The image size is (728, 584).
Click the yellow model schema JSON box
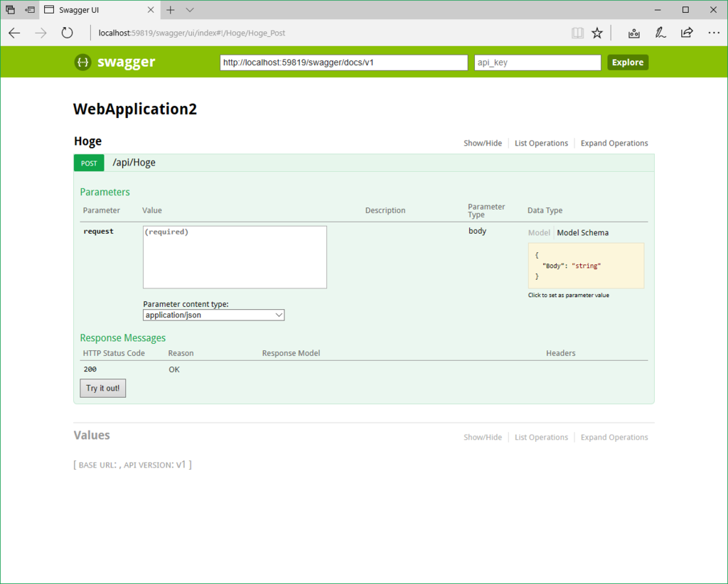586,266
